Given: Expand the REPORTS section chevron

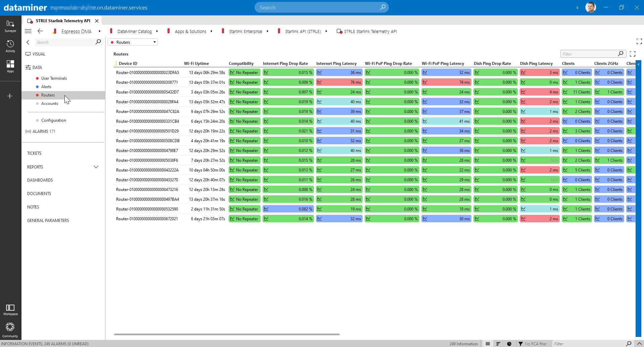Looking at the screenshot, I should (x=96, y=167).
